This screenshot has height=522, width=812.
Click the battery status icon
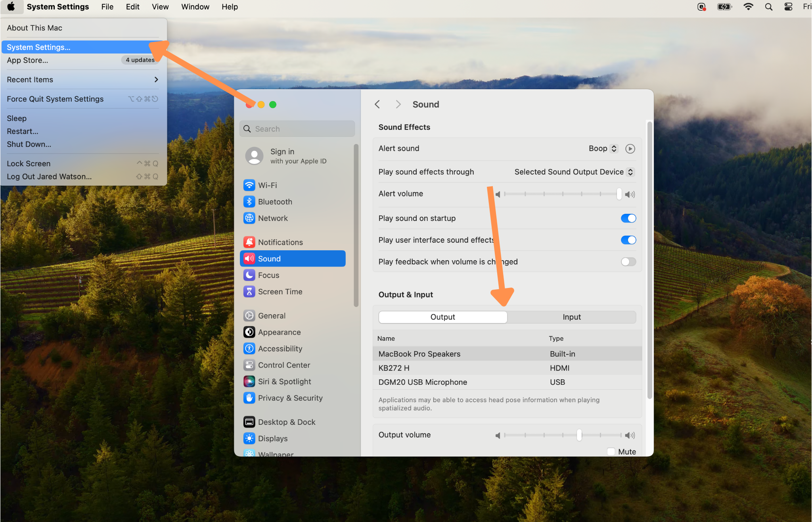[724, 7]
